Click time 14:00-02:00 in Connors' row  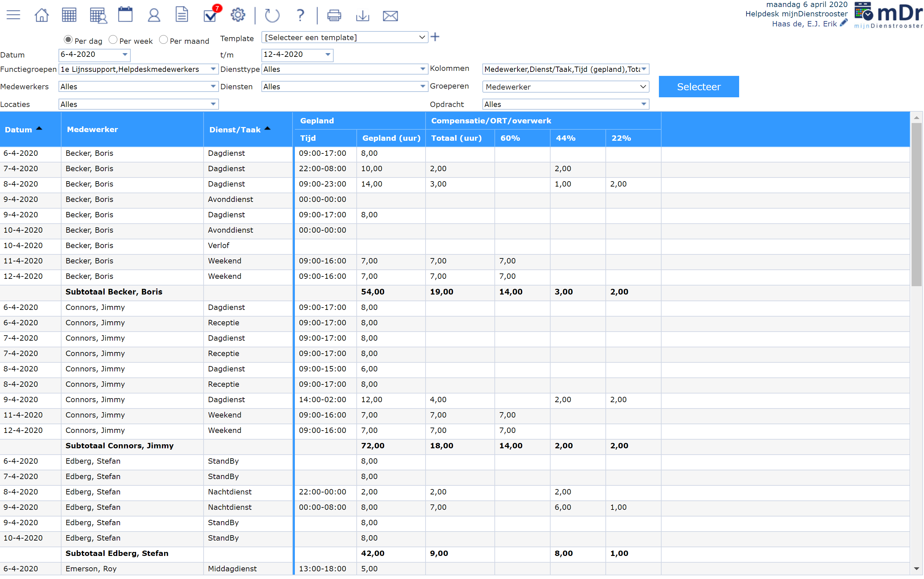tap(322, 399)
